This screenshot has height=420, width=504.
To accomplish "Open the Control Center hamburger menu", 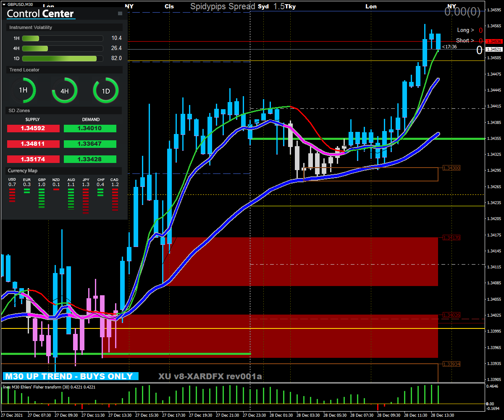I will [120, 13].
